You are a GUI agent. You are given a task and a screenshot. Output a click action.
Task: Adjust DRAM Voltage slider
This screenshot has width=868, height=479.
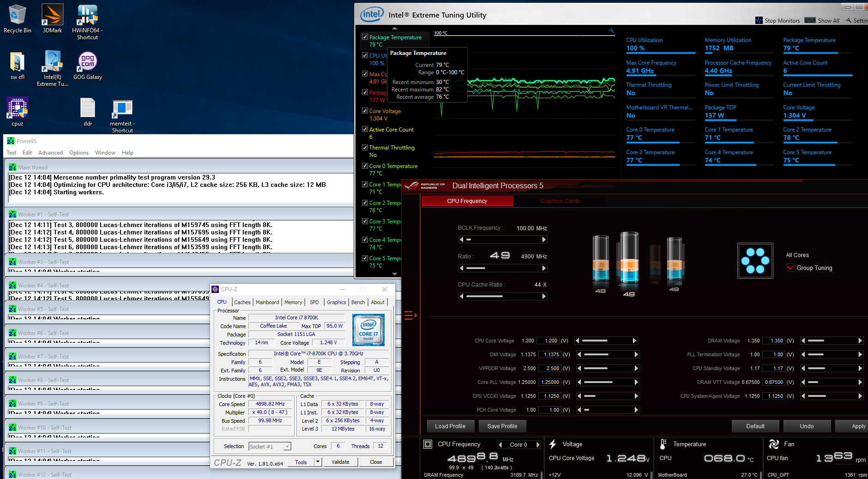(832, 341)
